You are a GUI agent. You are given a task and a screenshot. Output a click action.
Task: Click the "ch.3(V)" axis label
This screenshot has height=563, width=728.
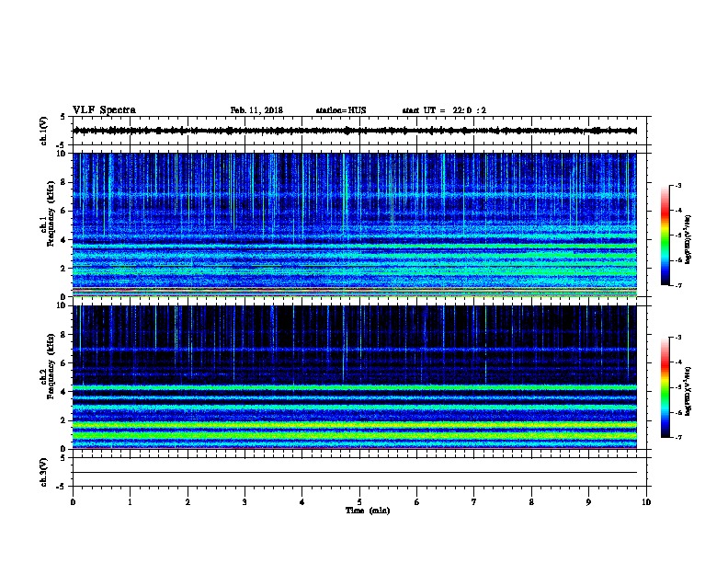43,472
